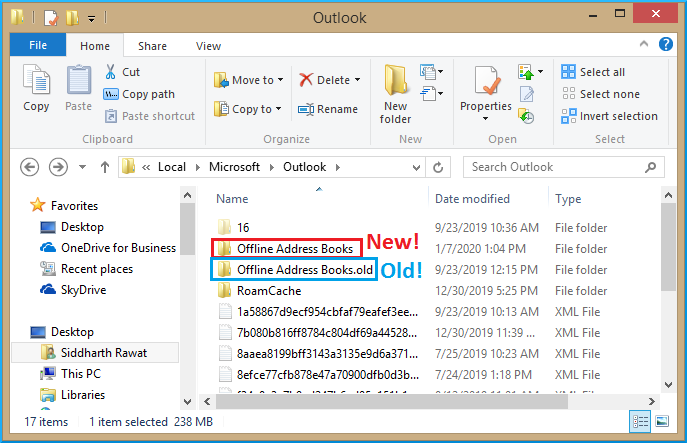Screen dimensions: 687x443
Task: Sort by the Name column header
Action: (232, 199)
